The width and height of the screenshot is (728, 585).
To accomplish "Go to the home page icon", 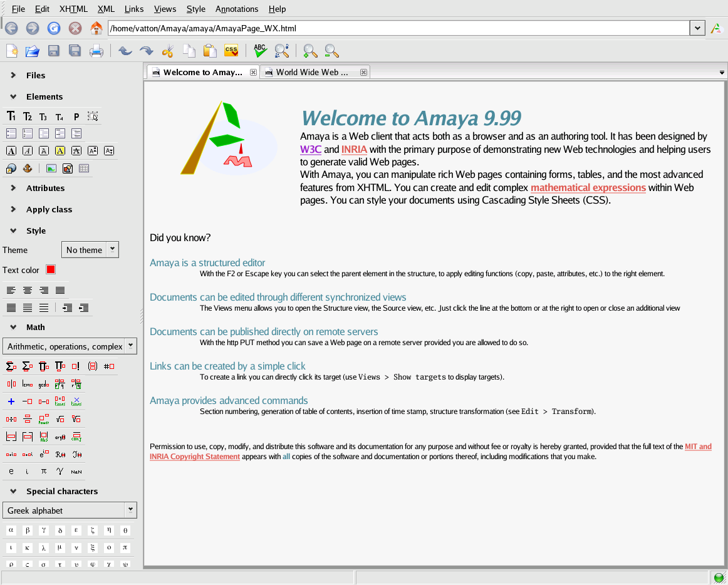I will pos(96,28).
